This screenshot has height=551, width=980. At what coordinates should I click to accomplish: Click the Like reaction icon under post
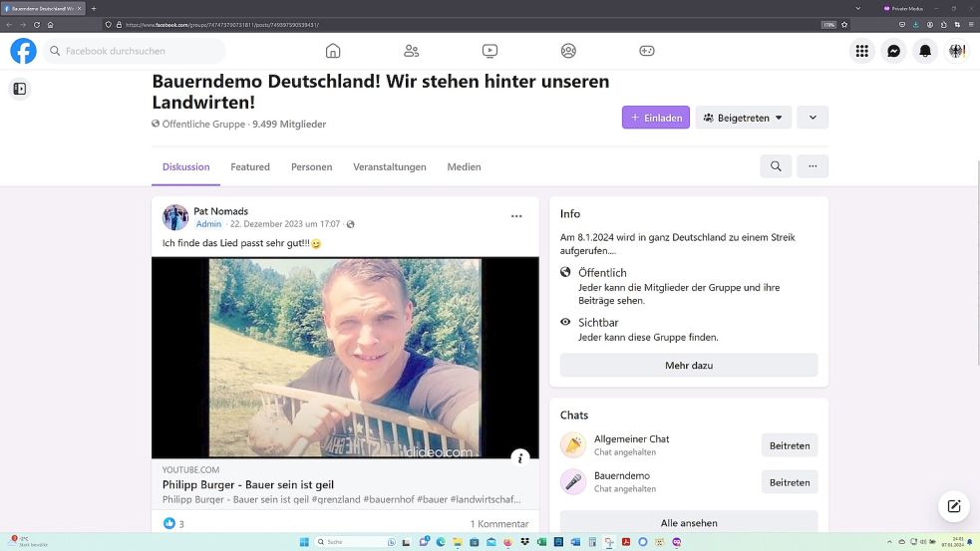point(168,523)
